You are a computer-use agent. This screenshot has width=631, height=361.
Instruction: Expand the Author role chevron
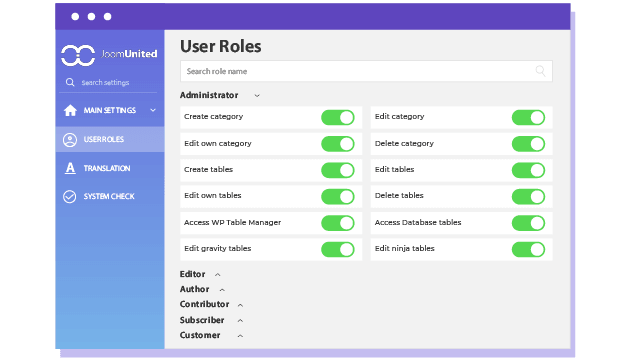point(222,290)
